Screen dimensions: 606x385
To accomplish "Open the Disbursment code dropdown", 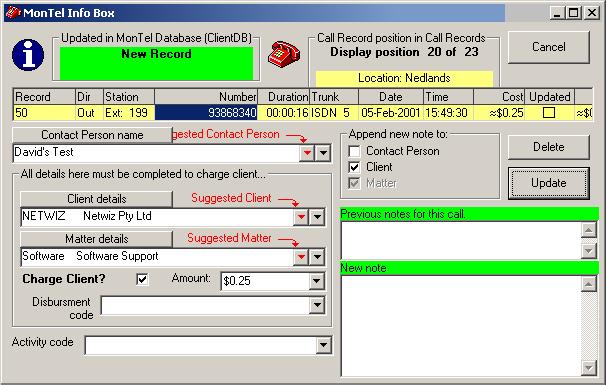I will pos(317,305).
